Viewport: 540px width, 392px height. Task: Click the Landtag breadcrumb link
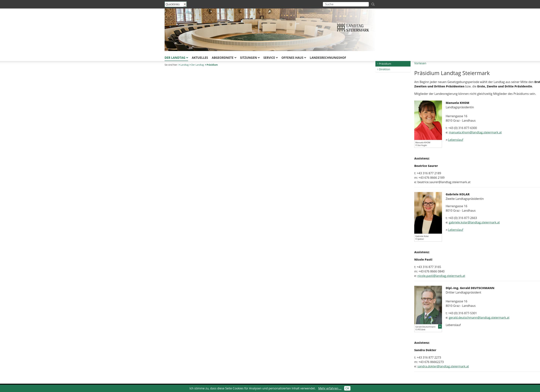(184, 65)
